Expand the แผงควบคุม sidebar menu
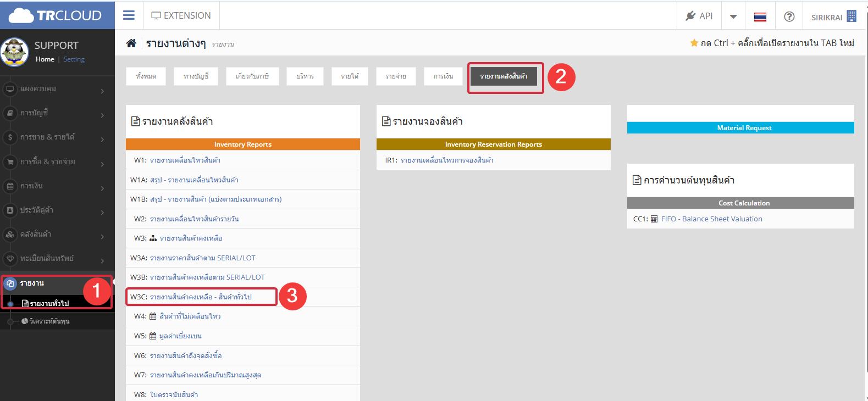Viewport: 868px width, 401px height. [x=55, y=89]
